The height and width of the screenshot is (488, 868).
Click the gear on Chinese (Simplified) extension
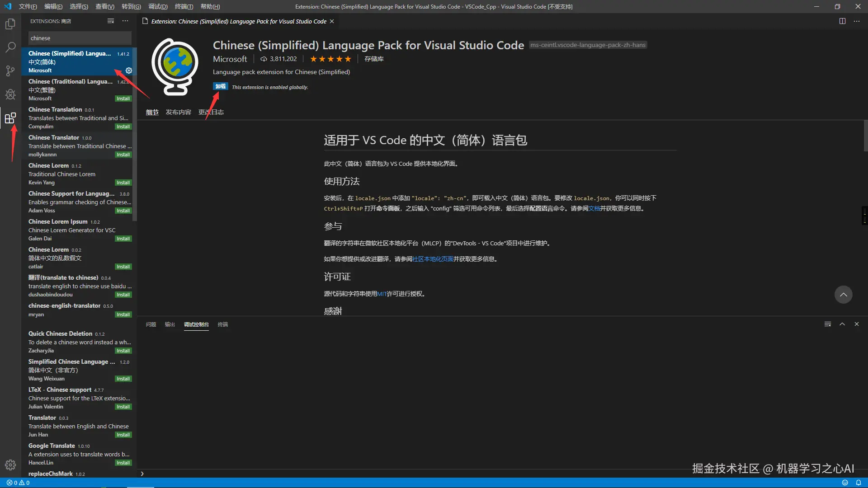pyautogui.click(x=129, y=70)
